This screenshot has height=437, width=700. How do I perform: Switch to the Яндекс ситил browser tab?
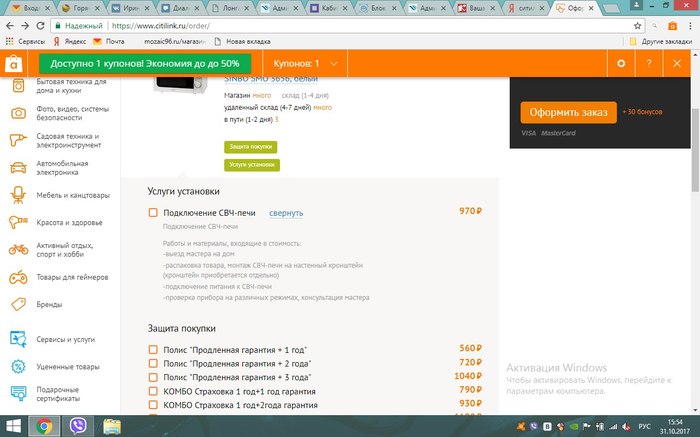pos(527,8)
